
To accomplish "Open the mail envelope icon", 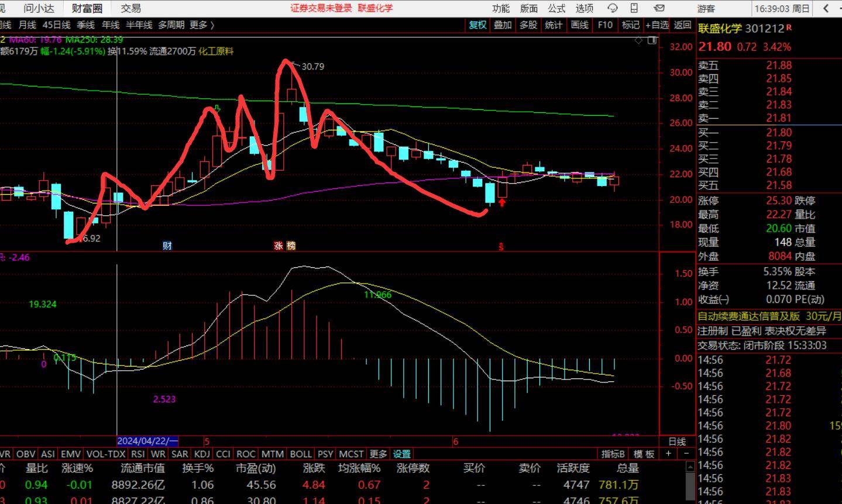I will coord(659,8).
